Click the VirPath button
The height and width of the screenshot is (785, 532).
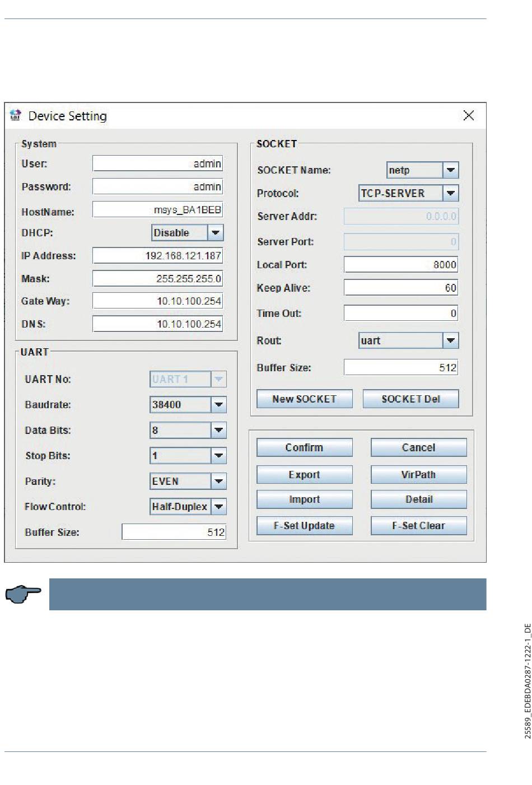pos(418,474)
